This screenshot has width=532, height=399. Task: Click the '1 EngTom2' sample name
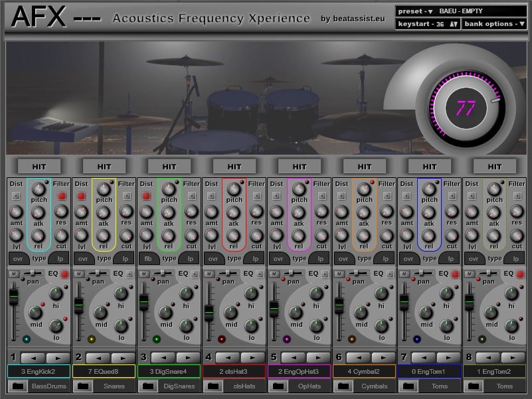coord(494,372)
